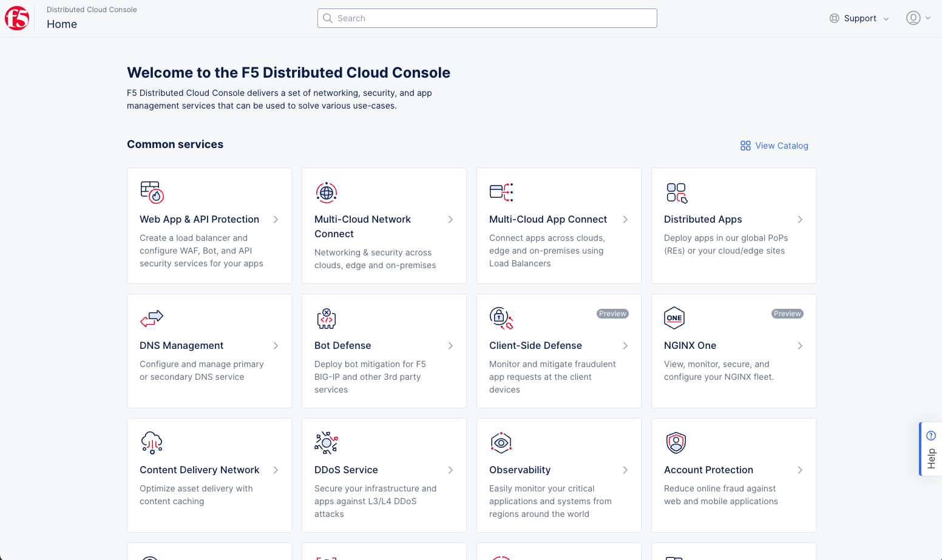942x560 pixels.
Task: Select the Multi-Cloud Network Connect icon
Action: [x=326, y=192]
